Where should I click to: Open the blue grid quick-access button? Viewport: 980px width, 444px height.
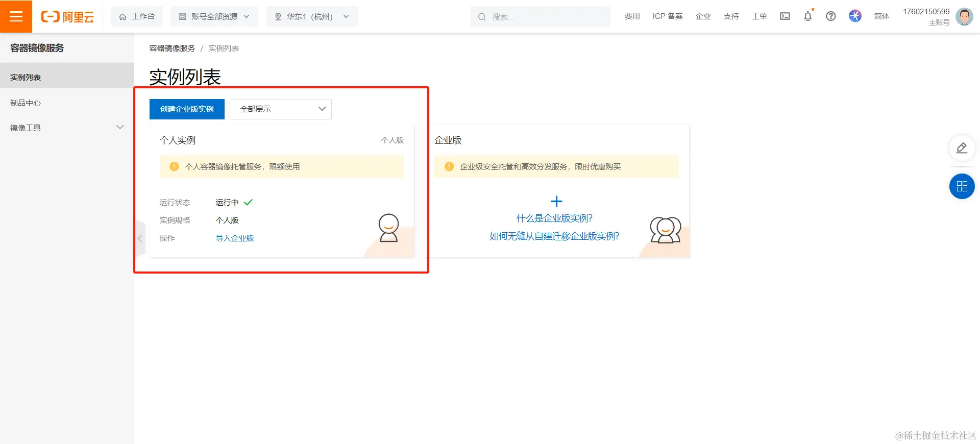962,186
